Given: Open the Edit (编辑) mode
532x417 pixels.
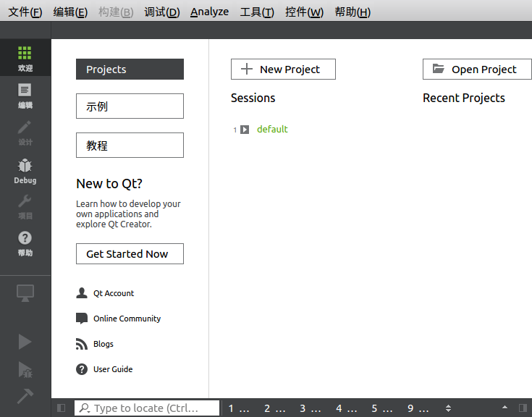Looking at the screenshot, I should click(25, 95).
